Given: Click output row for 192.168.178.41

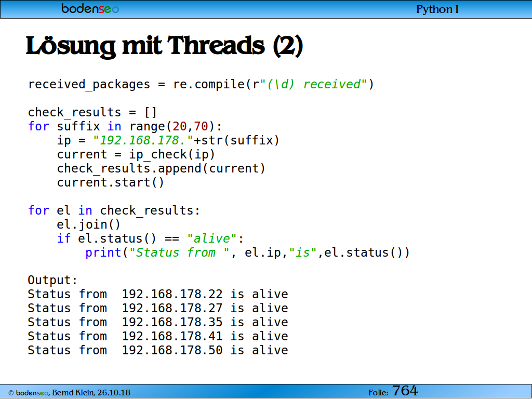Looking at the screenshot, I should pyautogui.click(x=158, y=336).
